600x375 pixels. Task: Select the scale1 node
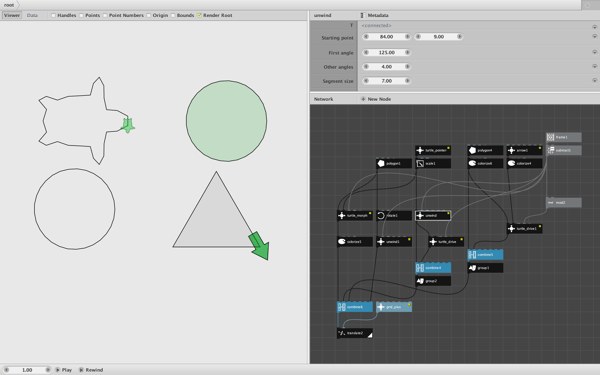433,163
